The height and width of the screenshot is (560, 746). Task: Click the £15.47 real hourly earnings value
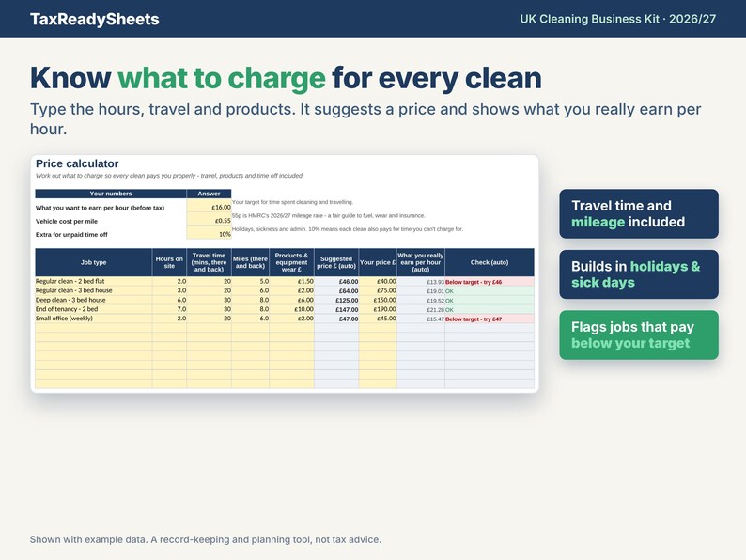(x=421, y=319)
